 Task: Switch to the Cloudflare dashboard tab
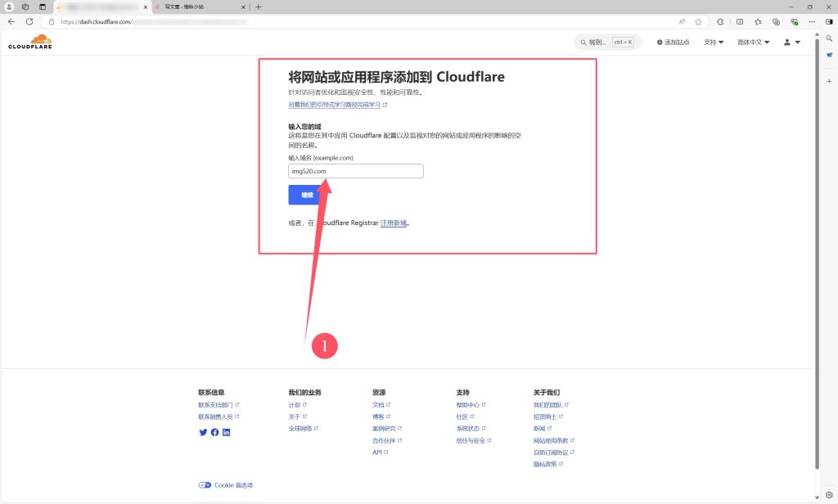(x=102, y=7)
